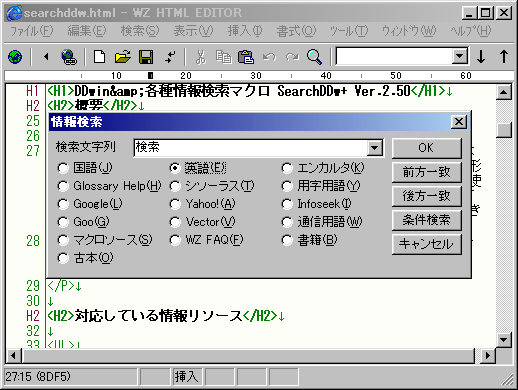Click the horizontal scrollbar right arrow
The image size is (518, 390).
(488, 356)
